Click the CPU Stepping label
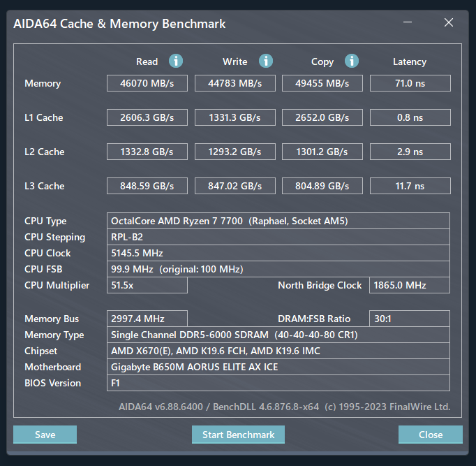 [x=55, y=238]
